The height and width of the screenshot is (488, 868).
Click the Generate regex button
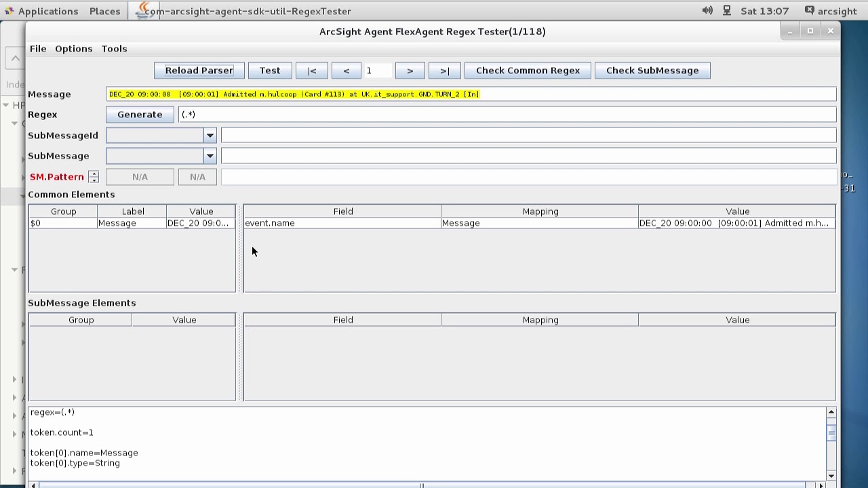click(x=140, y=115)
